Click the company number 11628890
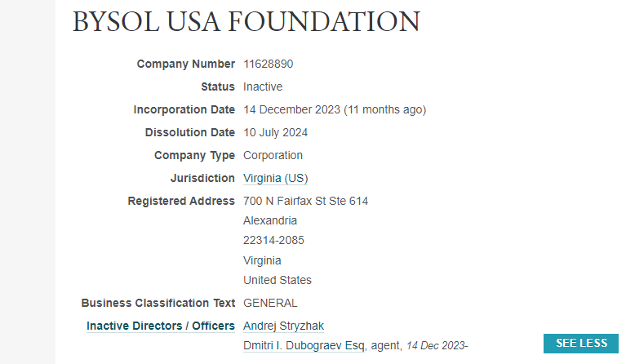This screenshot has height=364, width=626. (268, 64)
